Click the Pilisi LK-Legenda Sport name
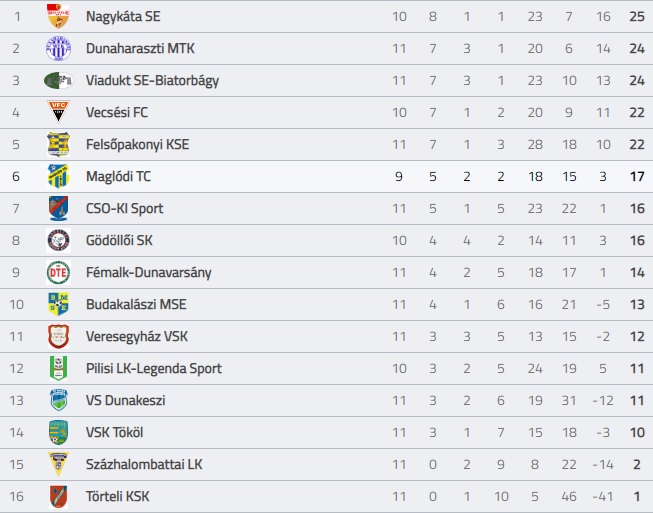 coord(154,369)
